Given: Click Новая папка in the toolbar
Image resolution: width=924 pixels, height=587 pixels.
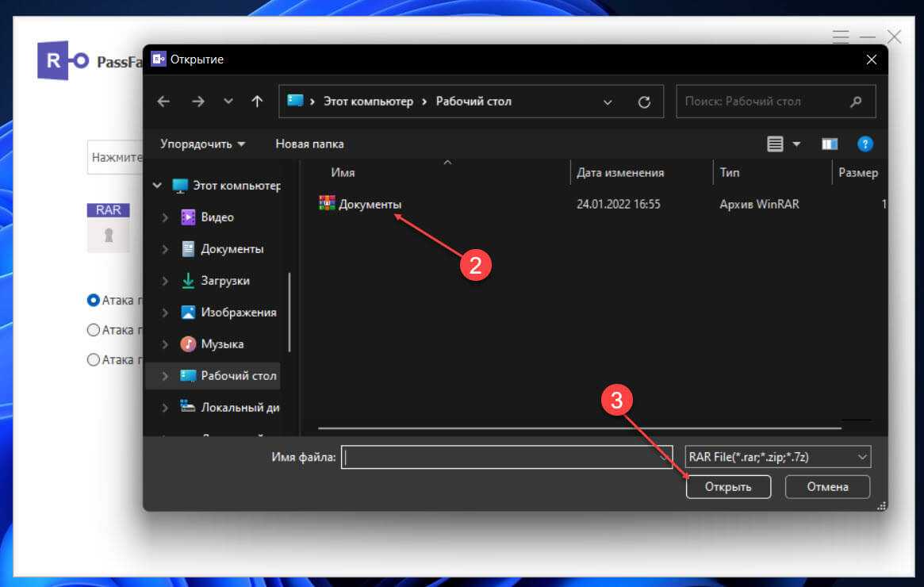Looking at the screenshot, I should pyautogui.click(x=309, y=144).
